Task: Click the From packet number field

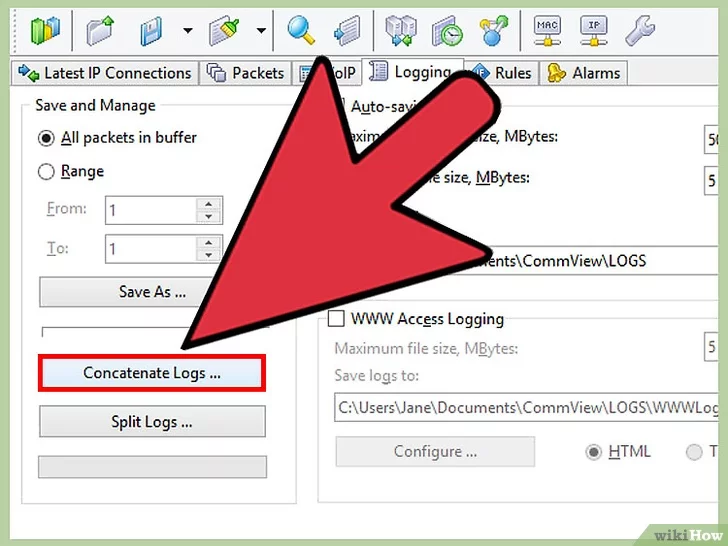Action: coord(151,210)
